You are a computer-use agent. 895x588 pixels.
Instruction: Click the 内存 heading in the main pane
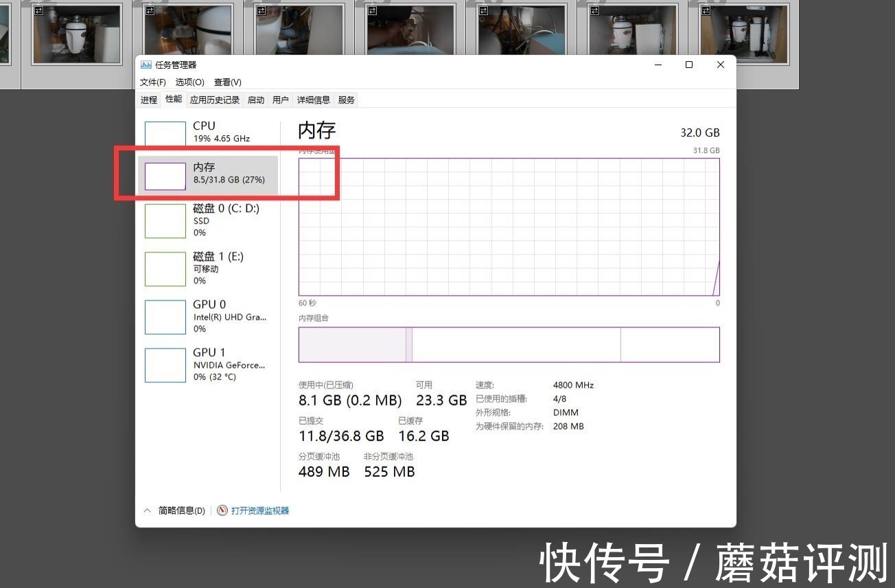(x=317, y=131)
